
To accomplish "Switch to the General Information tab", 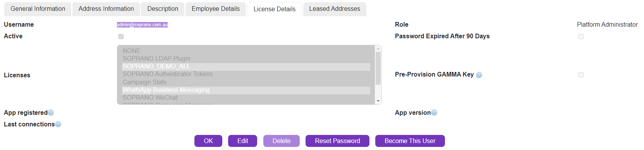I will [x=38, y=9].
